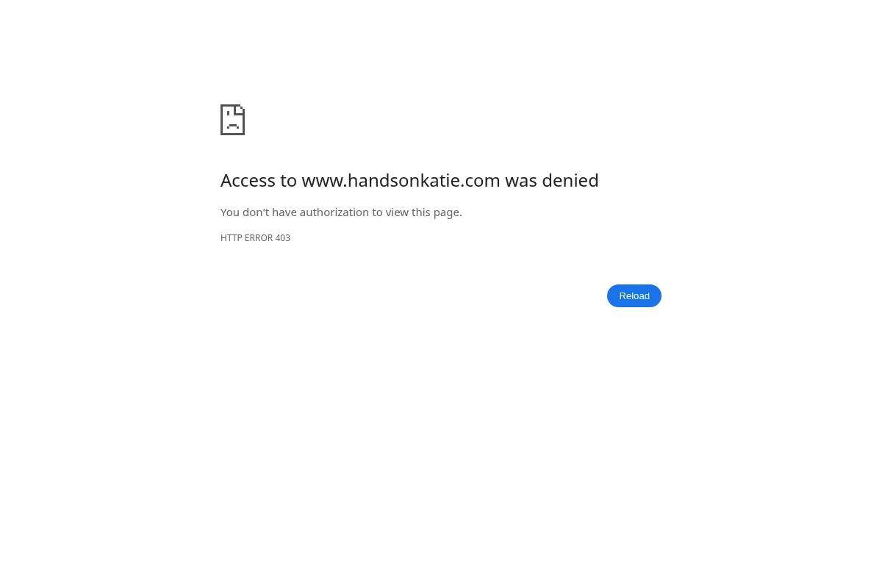
Task: Click the number 403 in error code
Action: pyautogui.click(x=283, y=237)
